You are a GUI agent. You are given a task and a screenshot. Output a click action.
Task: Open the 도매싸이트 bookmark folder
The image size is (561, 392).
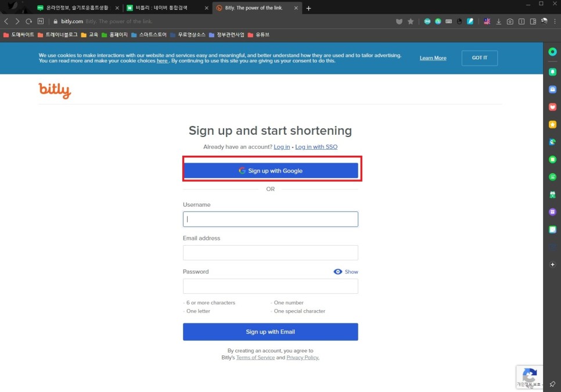[x=19, y=35]
